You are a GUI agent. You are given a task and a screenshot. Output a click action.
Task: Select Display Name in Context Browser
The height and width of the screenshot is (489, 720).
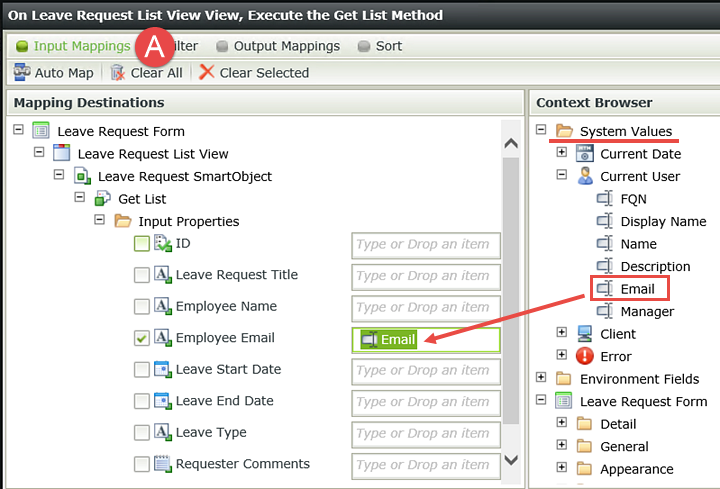click(x=663, y=221)
